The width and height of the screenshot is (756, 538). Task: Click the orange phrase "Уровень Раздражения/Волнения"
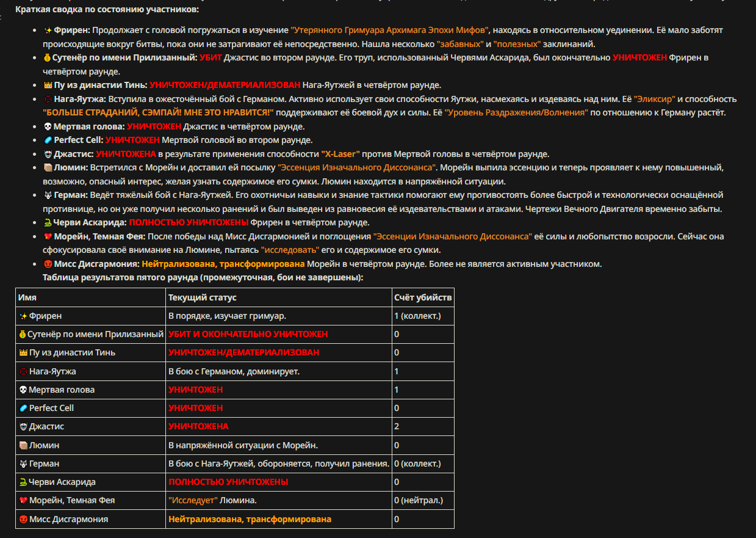coord(516,112)
